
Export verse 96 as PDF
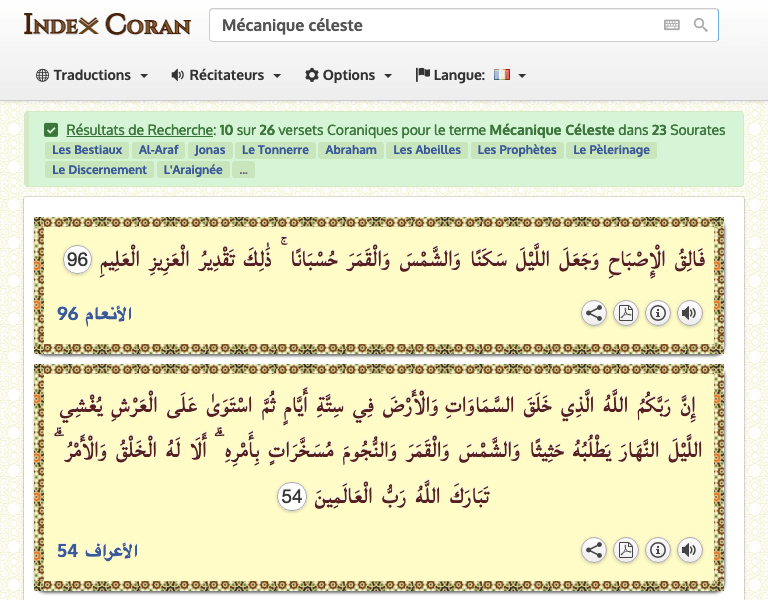pyautogui.click(x=626, y=313)
